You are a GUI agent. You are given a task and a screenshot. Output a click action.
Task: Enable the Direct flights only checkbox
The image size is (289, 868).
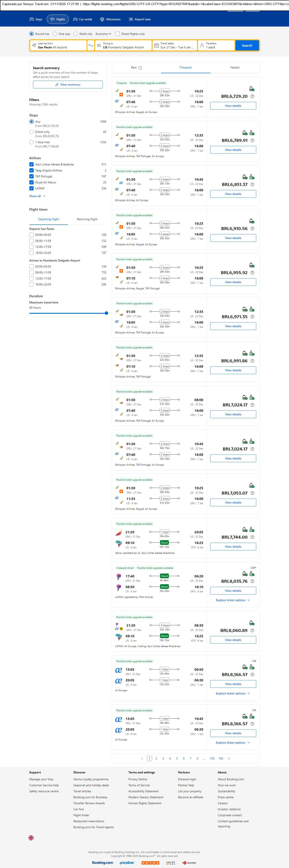click(118, 34)
